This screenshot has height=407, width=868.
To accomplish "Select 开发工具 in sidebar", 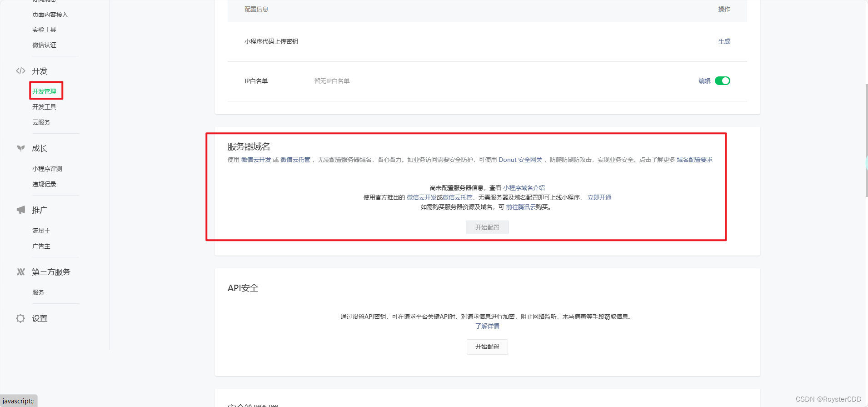I will [44, 107].
